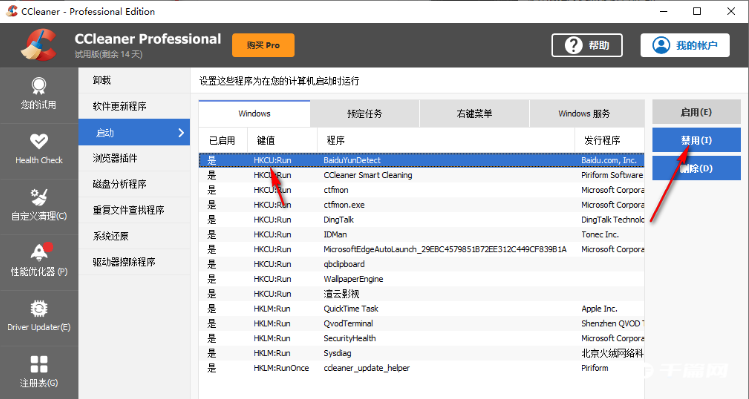Select the QvodTerminal row
This screenshot has width=749, height=399.
point(421,323)
